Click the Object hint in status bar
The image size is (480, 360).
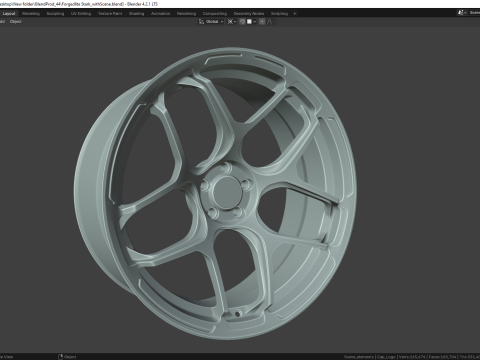[67, 357]
